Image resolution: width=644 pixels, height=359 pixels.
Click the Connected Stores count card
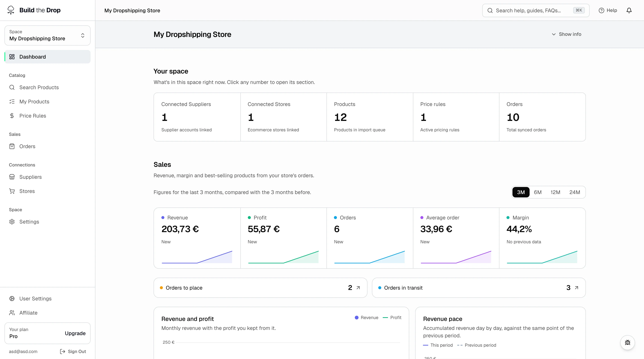(283, 117)
